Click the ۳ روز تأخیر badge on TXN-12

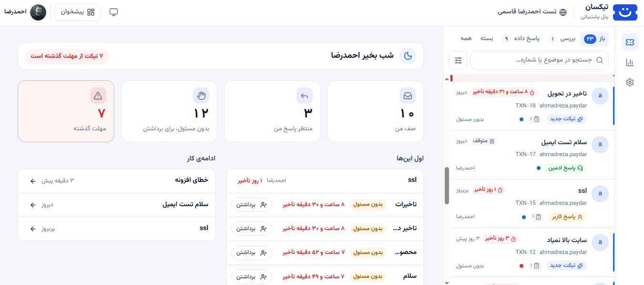[x=501, y=238]
